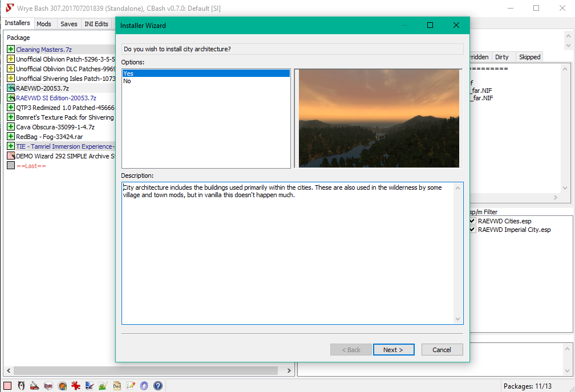Click wizard icon beside RAEVWD SI Edition
Screen dimensions: 575x392
coord(11,97)
